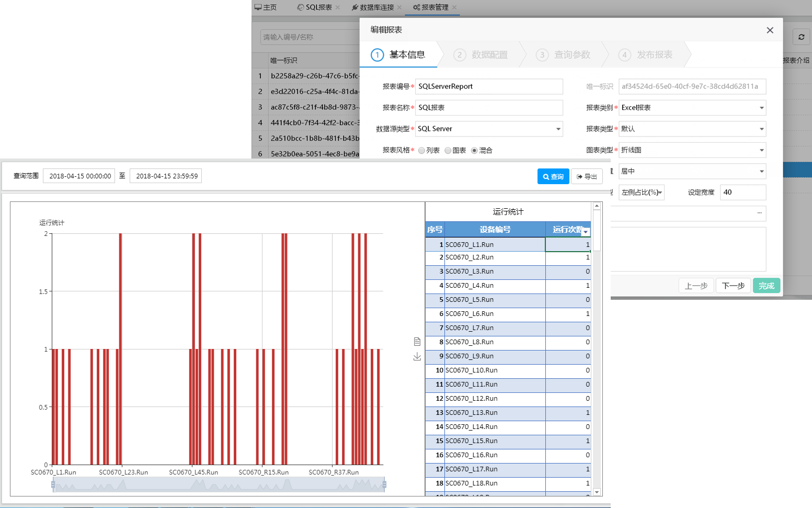This screenshot has width=812, height=508.
Task: Go to step 3 查询参数
Action: click(x=563, y=54)
